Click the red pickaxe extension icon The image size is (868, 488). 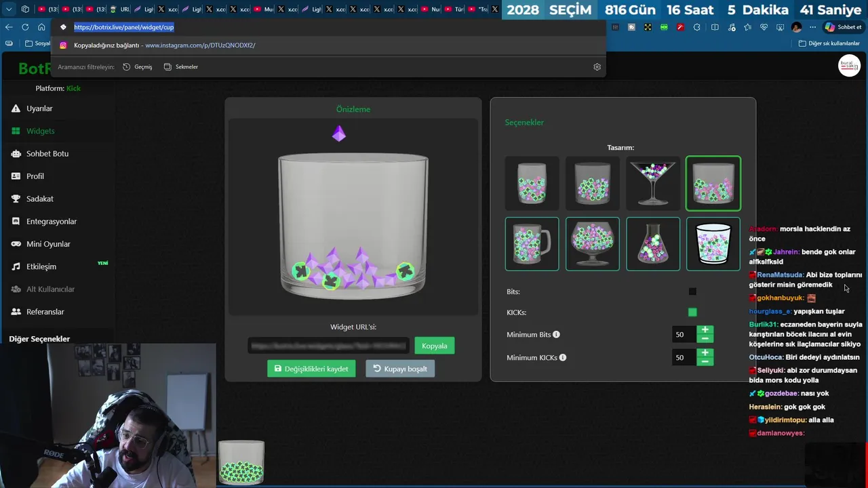tap(680, 27)
